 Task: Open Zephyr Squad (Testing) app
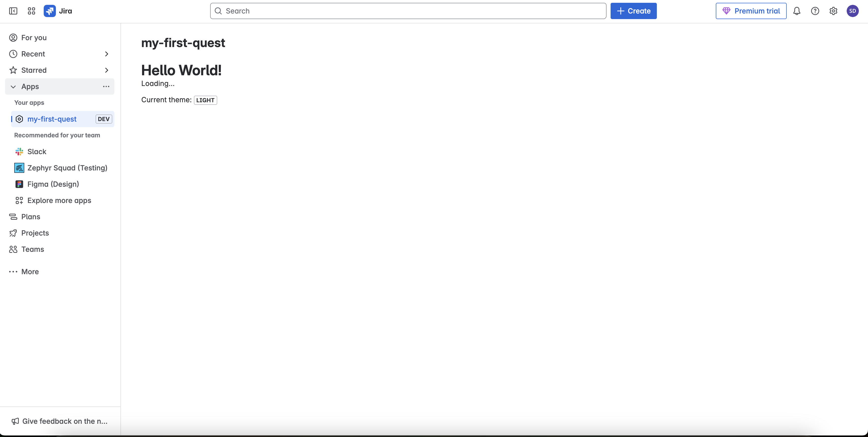tap(67, 168)
